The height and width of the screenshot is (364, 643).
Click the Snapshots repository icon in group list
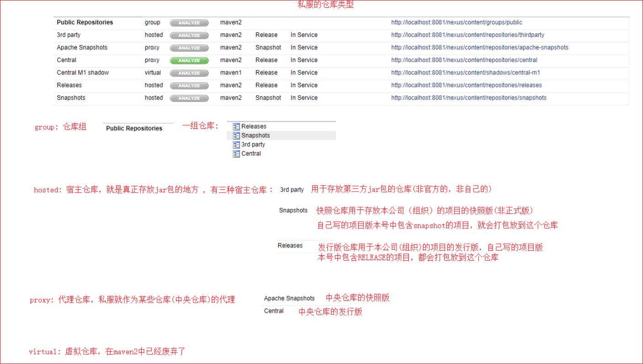(x=236, y=136)
